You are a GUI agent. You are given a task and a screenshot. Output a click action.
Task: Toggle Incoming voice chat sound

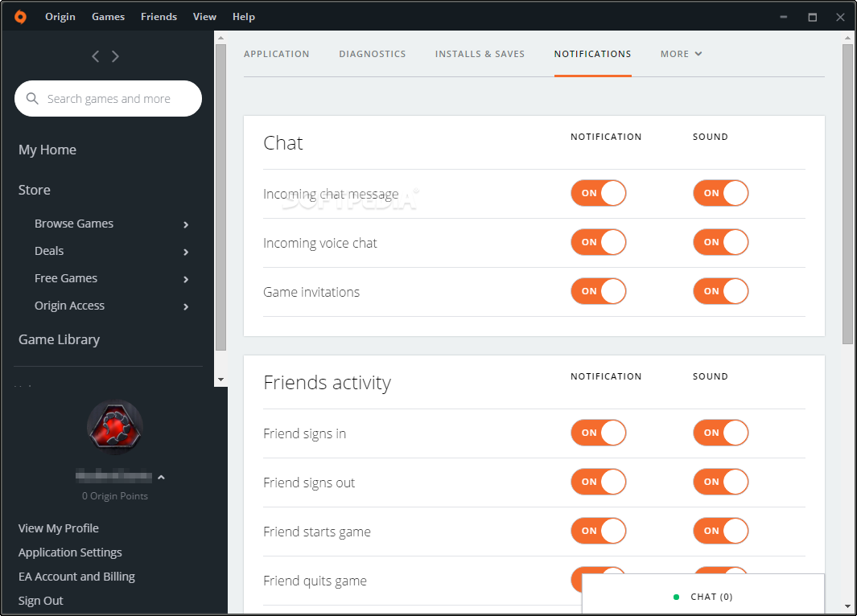click(x=720, y=242)
